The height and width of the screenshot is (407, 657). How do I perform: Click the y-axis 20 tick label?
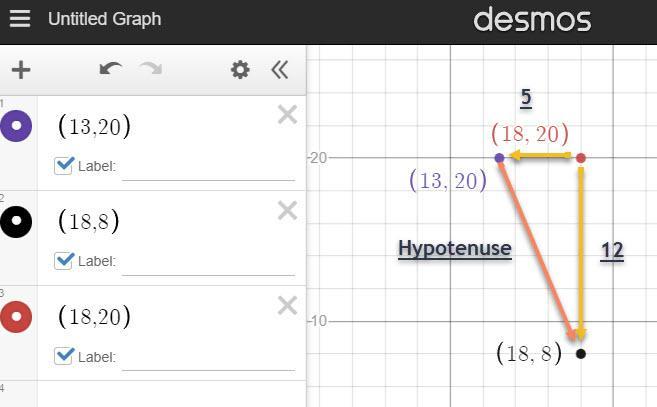318,158
